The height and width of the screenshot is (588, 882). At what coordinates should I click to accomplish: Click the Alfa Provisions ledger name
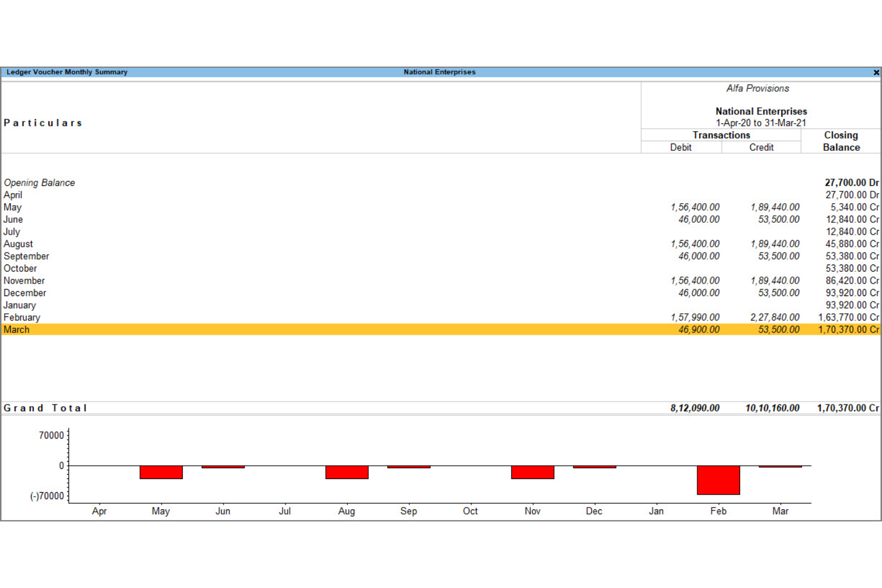tap(757, 88)
